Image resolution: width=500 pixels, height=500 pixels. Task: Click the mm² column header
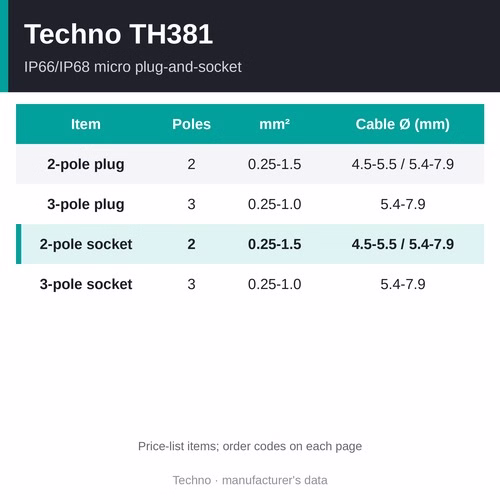click(x=274, y=124)
